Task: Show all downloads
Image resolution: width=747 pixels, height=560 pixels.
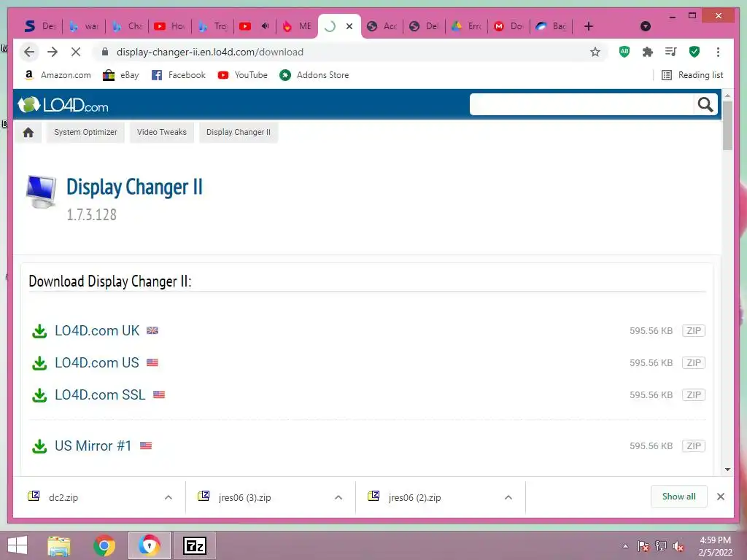Action: click(679, 497)
